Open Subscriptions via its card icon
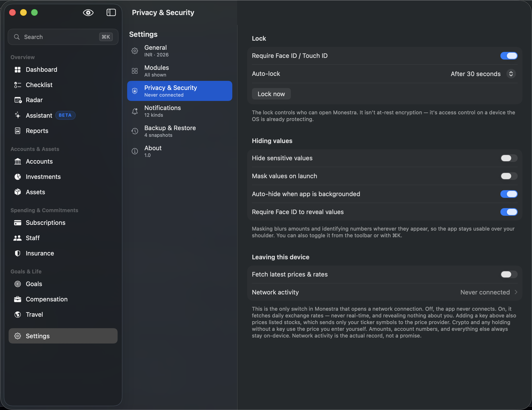The image size is (532, 410). pyautogui.click(x=17, y=222)
